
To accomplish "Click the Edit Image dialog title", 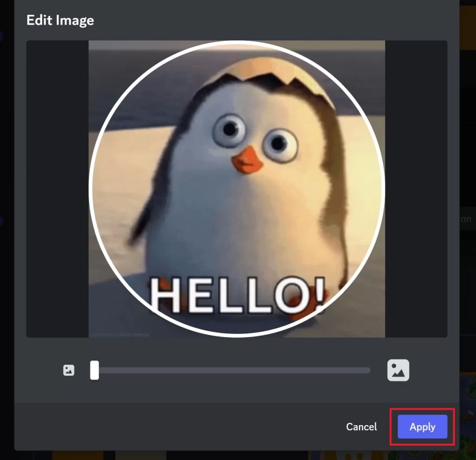I will [60, 20].
